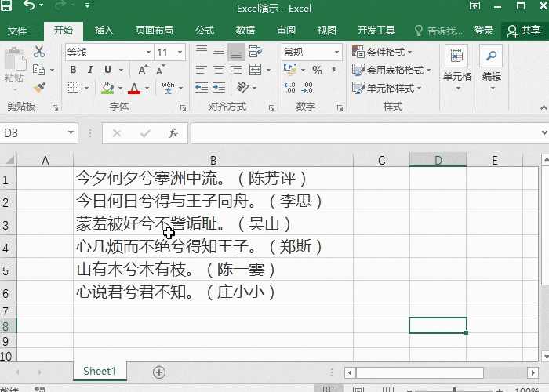Click the Merge and Center icon

(x=255, y=70)
